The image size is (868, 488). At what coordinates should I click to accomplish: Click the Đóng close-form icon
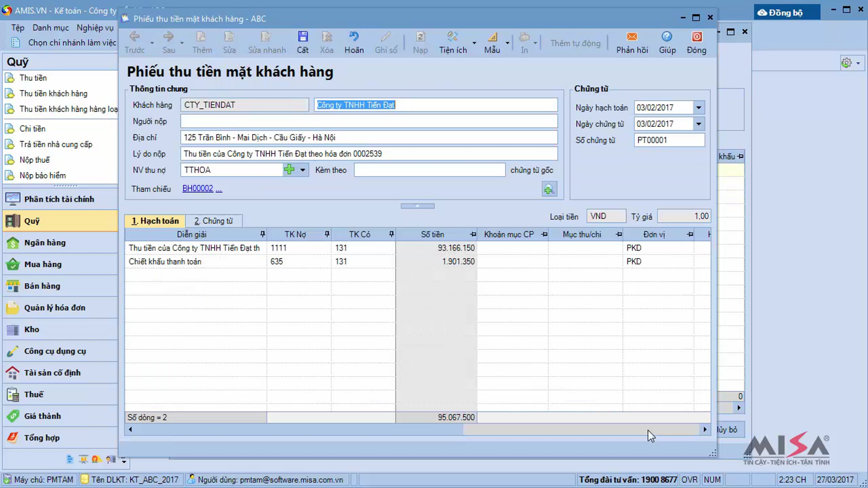point(697,37)
